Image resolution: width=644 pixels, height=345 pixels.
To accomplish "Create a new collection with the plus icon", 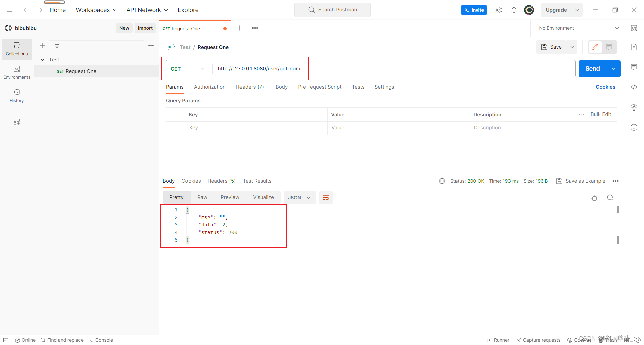I will click(x=42, y=45).
